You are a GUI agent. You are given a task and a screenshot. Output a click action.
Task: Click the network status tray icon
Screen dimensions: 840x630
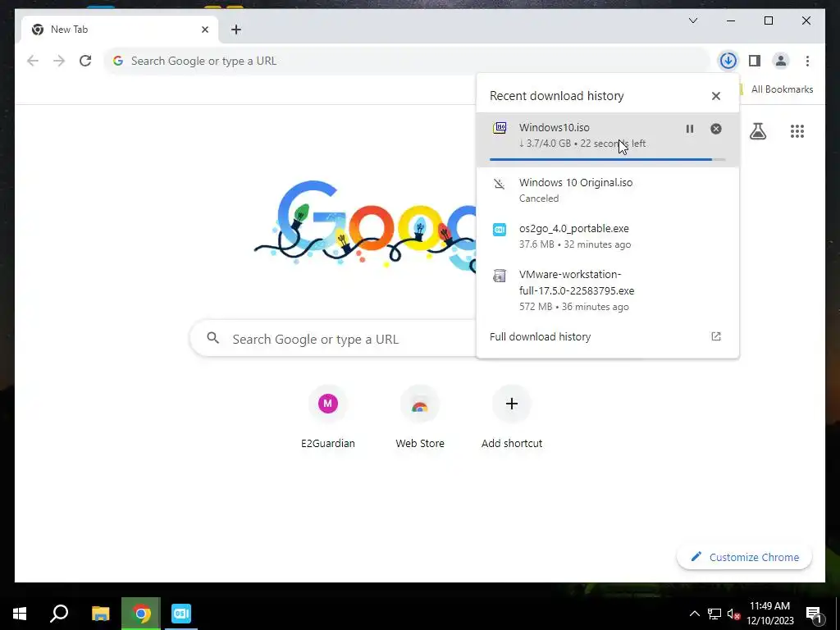click(714, 614)
